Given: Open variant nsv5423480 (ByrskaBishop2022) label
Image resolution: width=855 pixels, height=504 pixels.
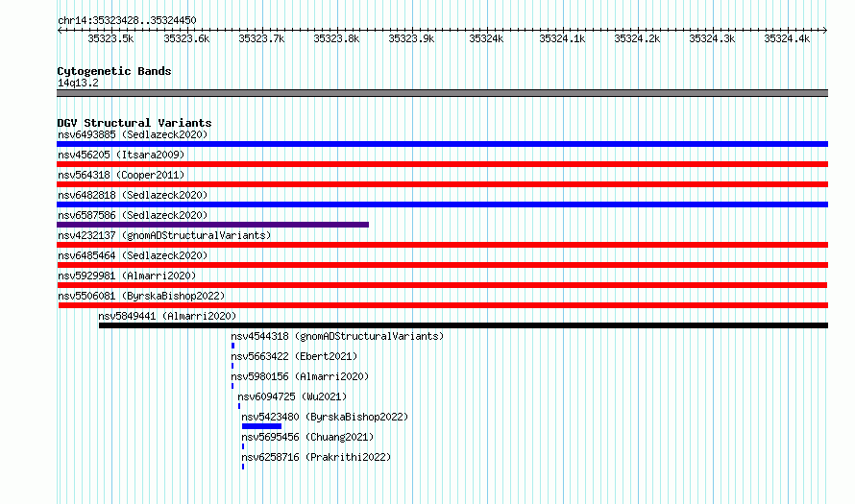Looking at the screenshot, I should (x=325, y=417).
